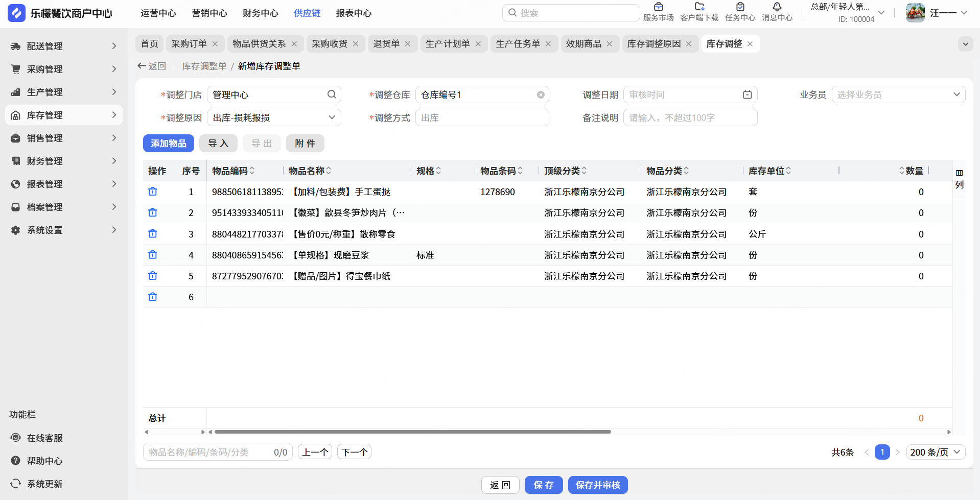
Task: Click the horizontal table scrollbar
Action: coord(412,432)
